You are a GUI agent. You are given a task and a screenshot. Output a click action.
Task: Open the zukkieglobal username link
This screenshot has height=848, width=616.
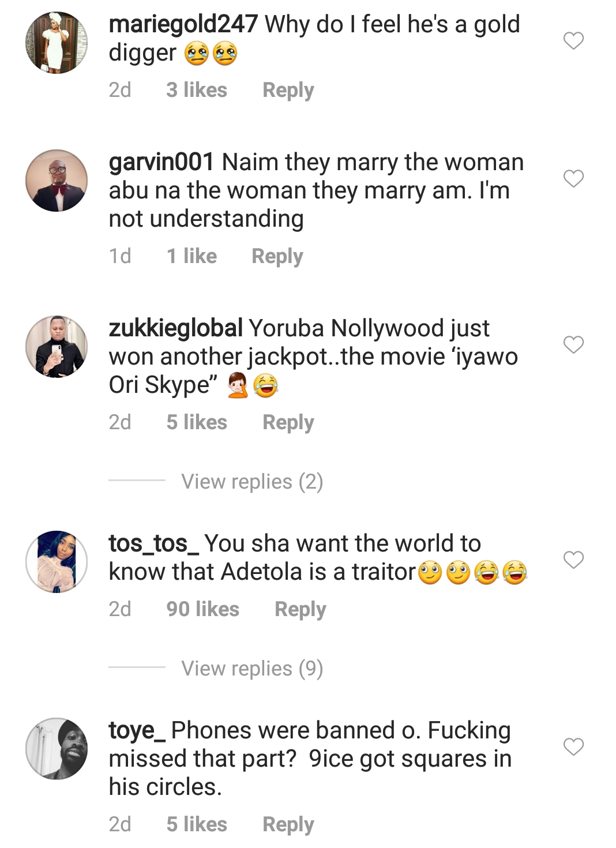[x=175, y=328]
